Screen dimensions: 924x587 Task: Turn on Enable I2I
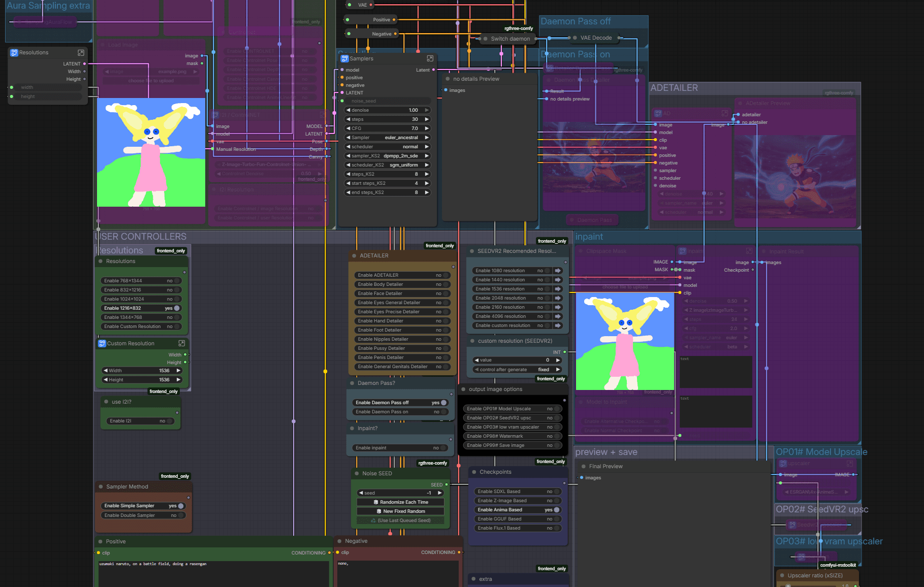[x=140, y=421]
